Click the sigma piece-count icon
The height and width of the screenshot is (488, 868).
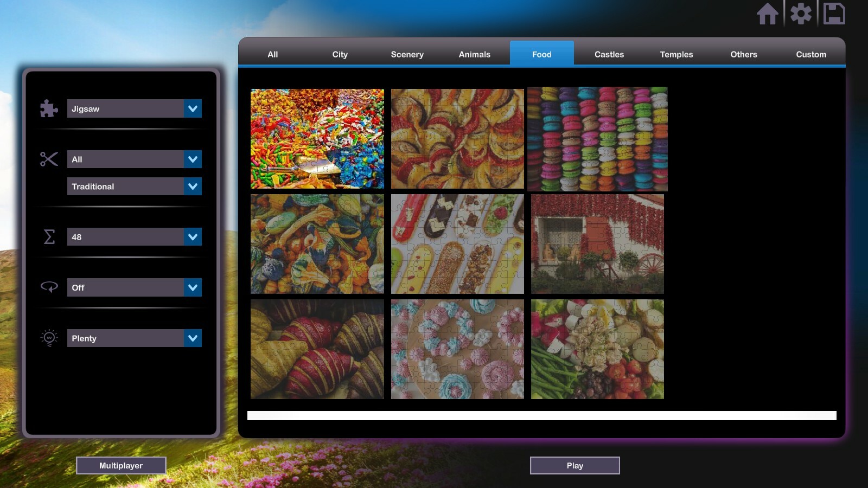[48, 236]
